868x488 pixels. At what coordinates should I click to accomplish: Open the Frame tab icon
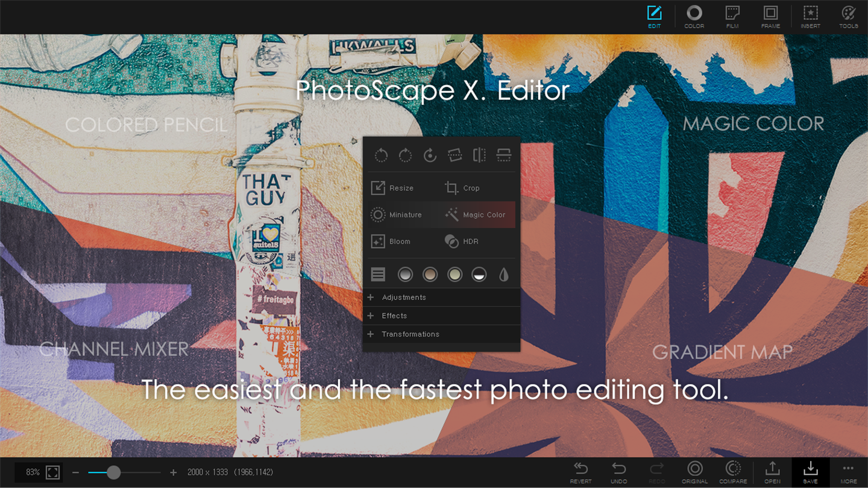770,17
